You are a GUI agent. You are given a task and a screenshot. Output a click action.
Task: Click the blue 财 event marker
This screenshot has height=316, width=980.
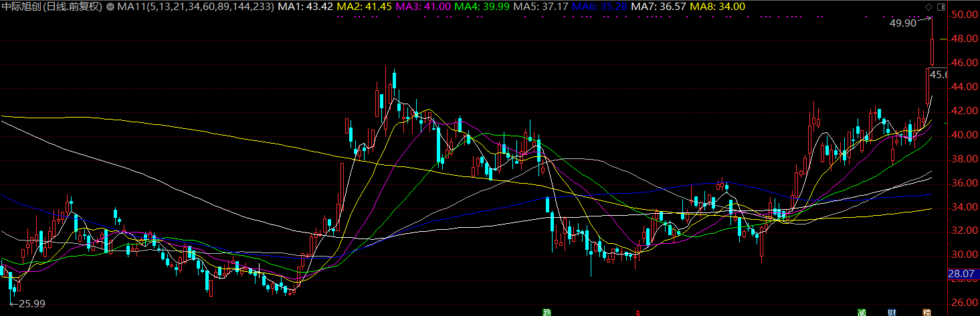coord(891,311)
